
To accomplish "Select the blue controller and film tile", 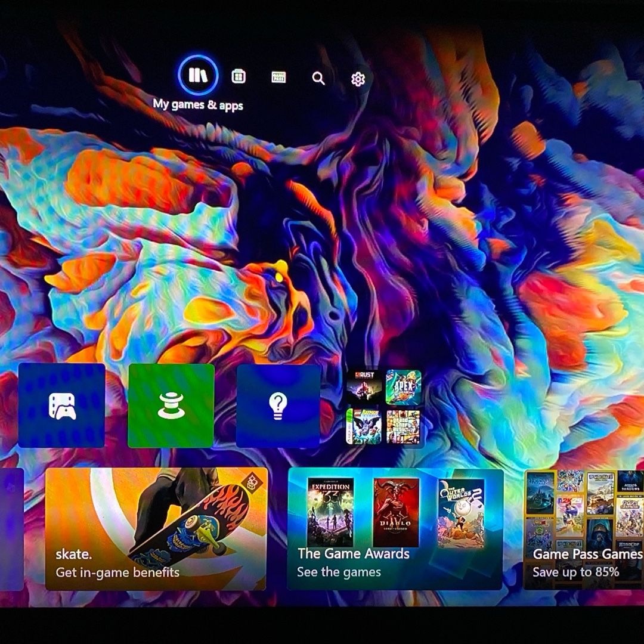I will (x=61, y=405).
